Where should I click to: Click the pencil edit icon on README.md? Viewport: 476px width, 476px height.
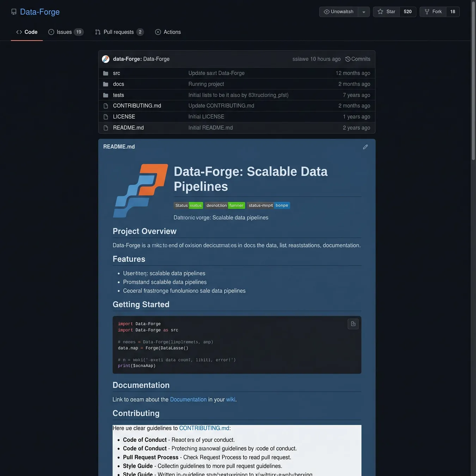click(365, 147)
